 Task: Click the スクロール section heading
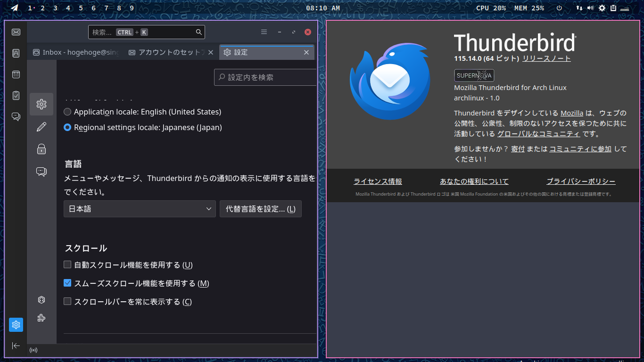point(86,248)
